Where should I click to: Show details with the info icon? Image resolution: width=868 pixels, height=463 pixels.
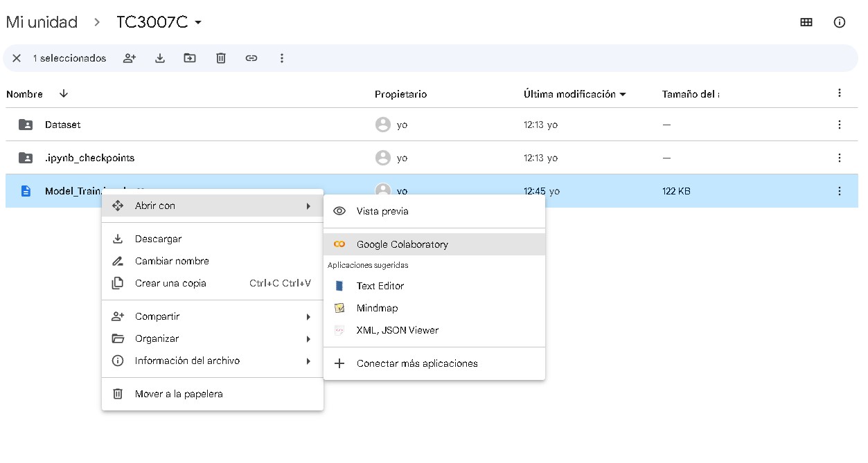(x=840, y=22)
